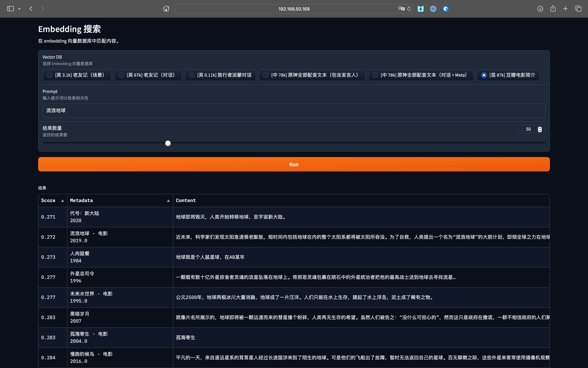
Task: Click the result count stepper arrows
Action: (540, 129)
